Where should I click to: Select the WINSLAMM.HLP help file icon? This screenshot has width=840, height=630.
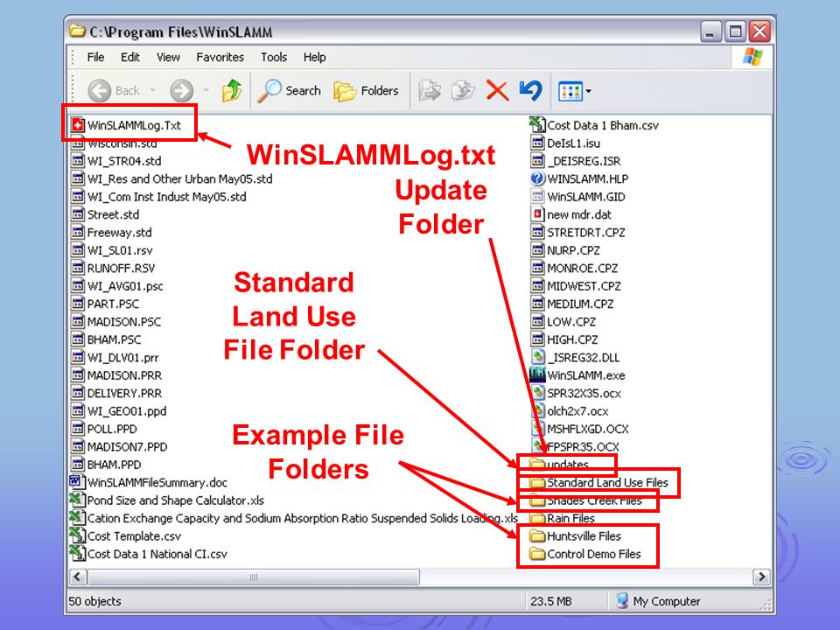537,178
